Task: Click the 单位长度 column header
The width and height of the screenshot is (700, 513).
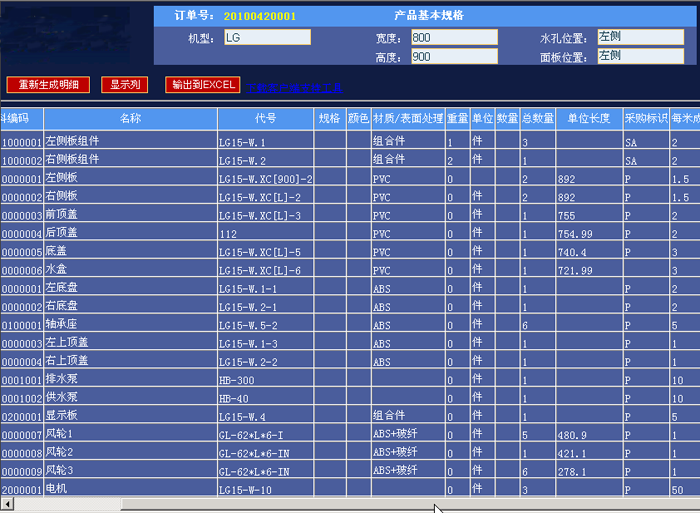Action: [589, 119]
